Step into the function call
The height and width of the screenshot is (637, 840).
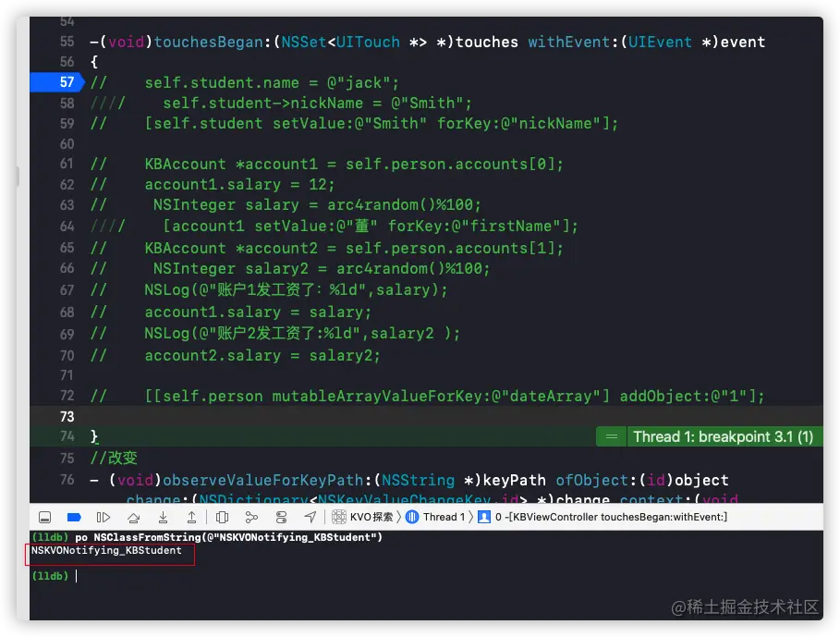click(163, 517)
